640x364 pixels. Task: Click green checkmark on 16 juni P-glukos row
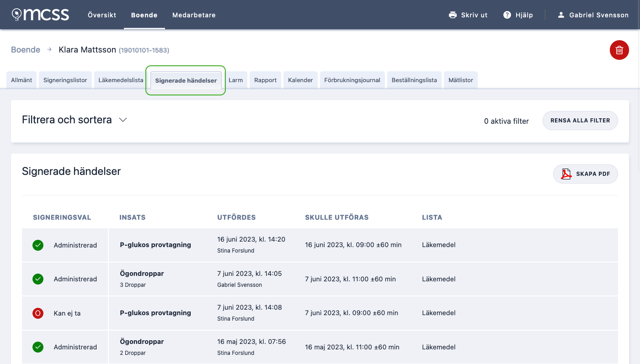pyautogui.click(x=38, y=245)
